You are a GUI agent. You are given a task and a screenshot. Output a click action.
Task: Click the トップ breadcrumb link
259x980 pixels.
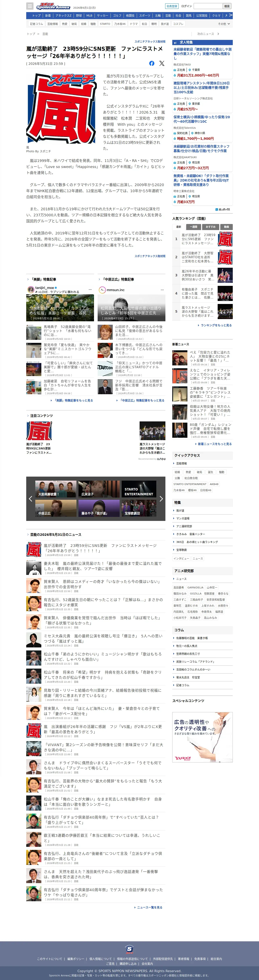tap(30, 34)
